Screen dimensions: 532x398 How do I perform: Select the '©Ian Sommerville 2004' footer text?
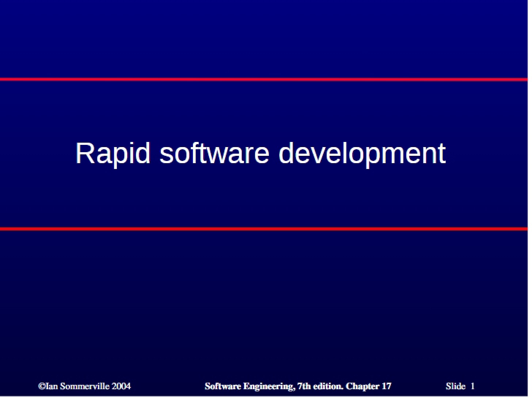(84, 386)
